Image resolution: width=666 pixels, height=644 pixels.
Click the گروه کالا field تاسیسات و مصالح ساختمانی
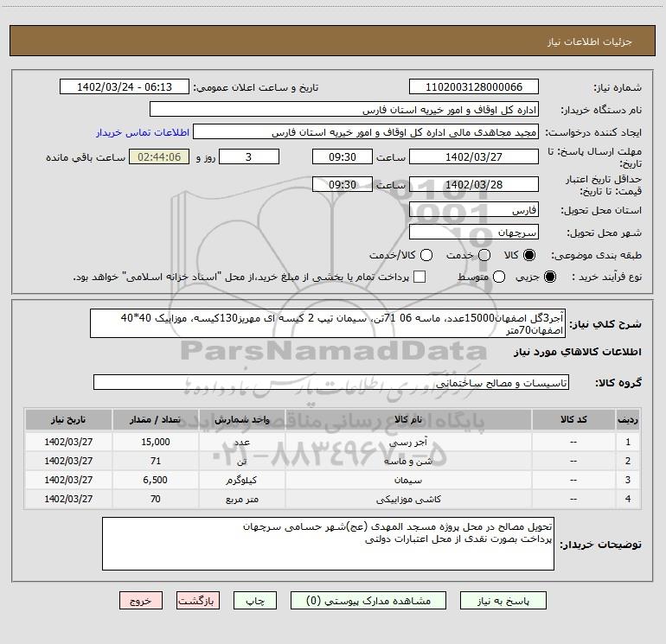[x=331, y=382]
